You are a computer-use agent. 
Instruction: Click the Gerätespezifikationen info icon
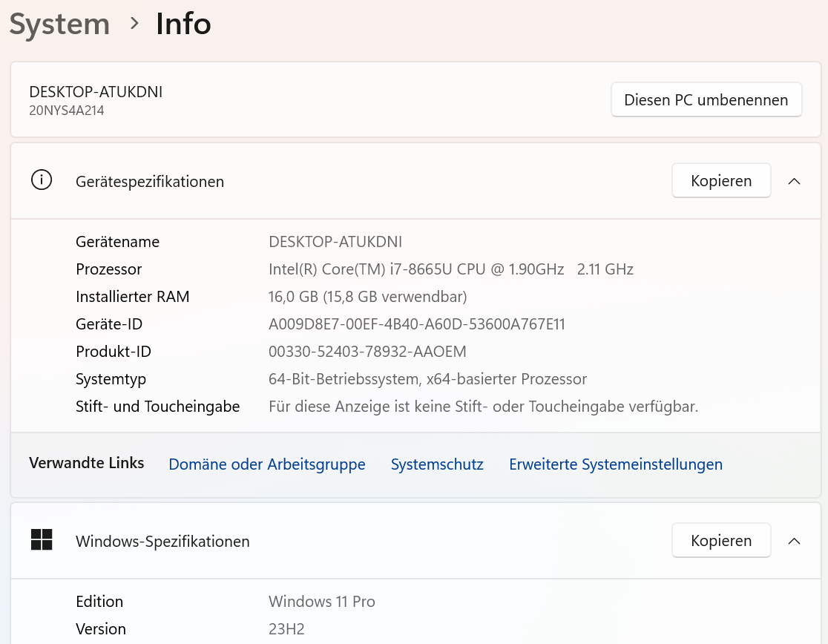coord(42,180)
